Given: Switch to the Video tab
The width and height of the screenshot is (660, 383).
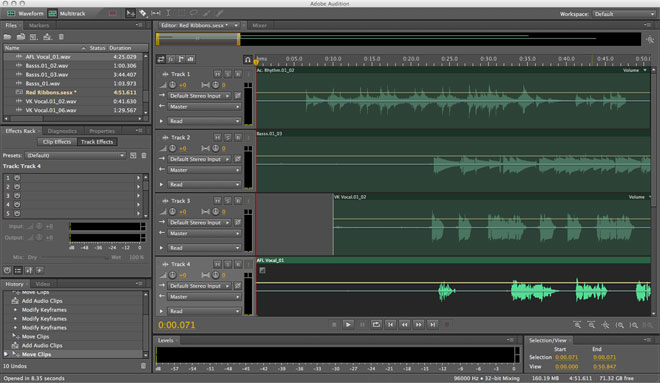Looking at the screenshot, I should [43, 284].
